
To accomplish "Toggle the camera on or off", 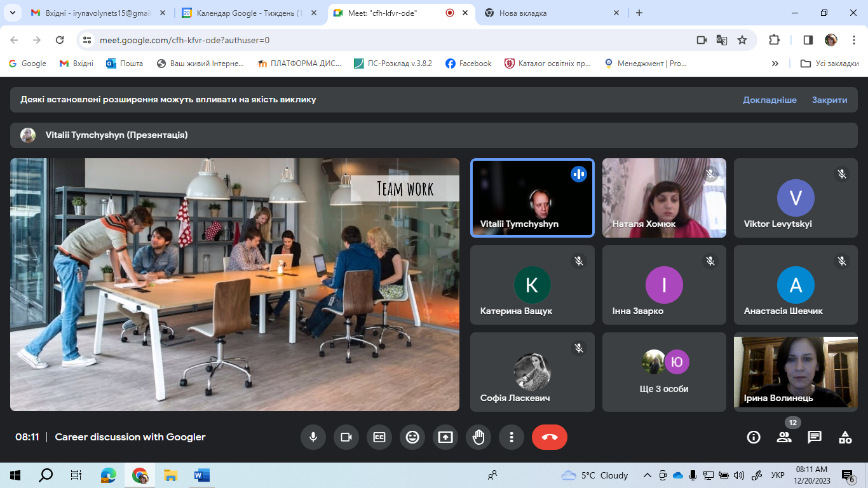I will tap(346, 437).
